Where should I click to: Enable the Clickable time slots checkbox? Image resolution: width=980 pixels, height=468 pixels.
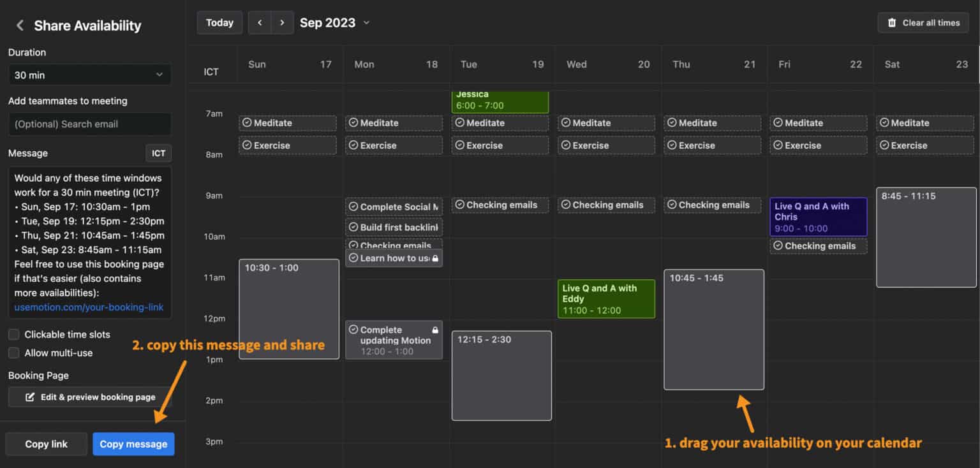coord(13,334)
